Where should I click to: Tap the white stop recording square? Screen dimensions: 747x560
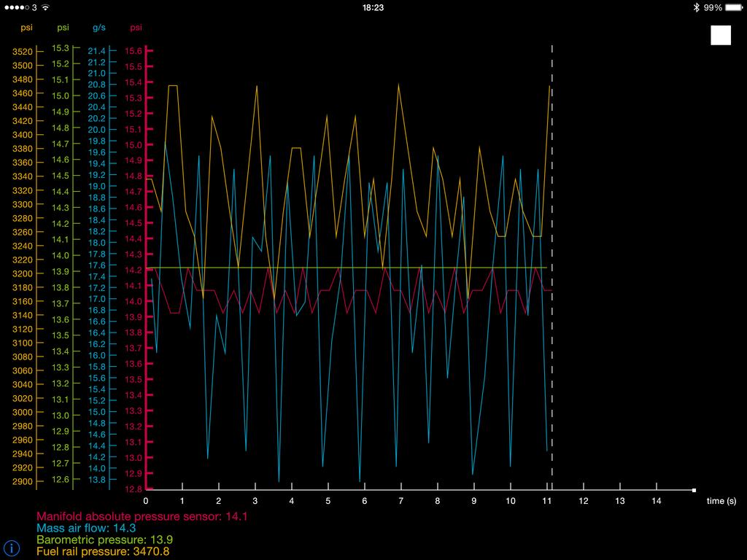[x=721, y=35]
